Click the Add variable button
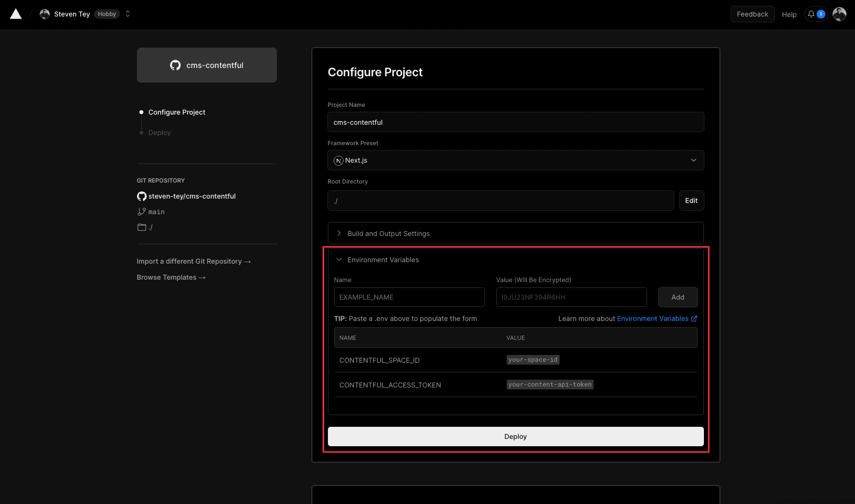Screen dimensions: 855x504 [x=678, y=297]
